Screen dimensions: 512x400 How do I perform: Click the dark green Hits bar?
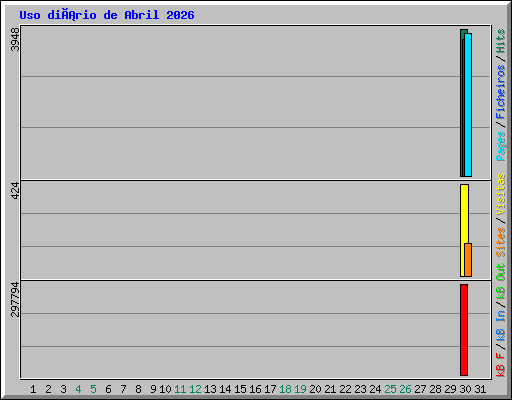coord(462,103)
